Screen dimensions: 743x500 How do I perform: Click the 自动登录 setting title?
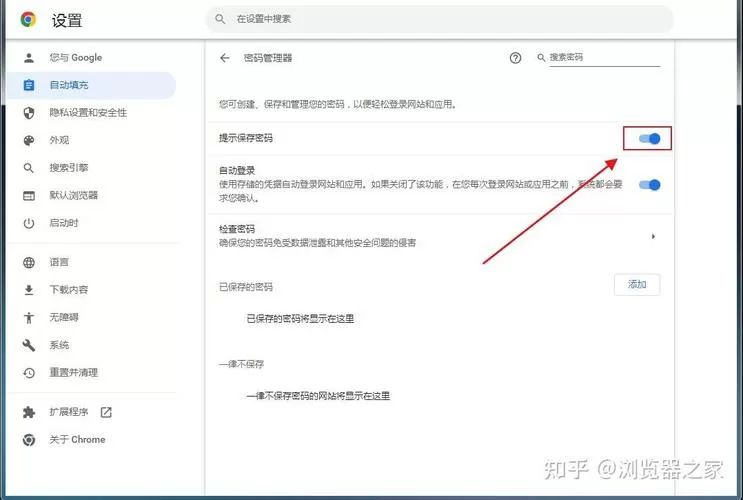coord(237,170)
